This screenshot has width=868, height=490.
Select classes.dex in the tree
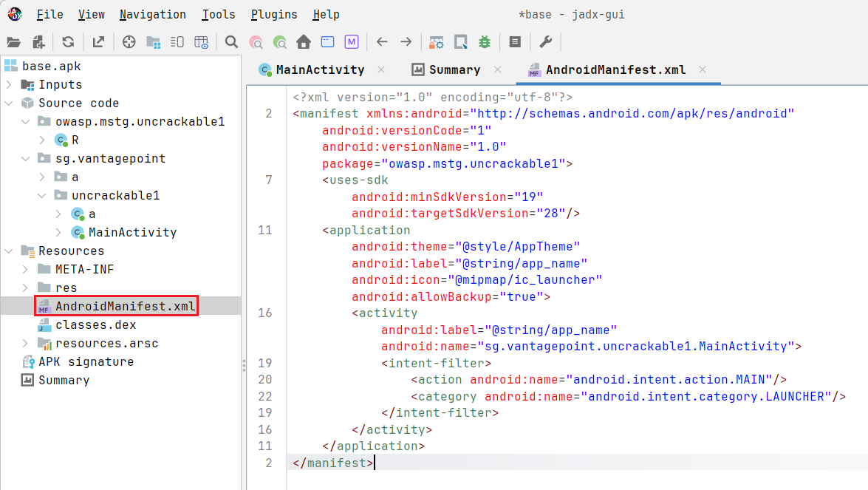pyautogui.click(x=96, y=325)
